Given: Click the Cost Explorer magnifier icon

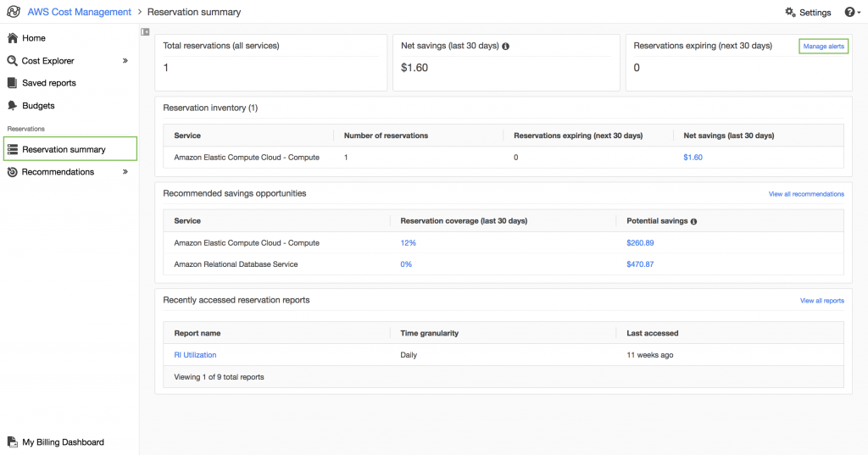Looking at the screenshot, I should (x=13, y=61).
